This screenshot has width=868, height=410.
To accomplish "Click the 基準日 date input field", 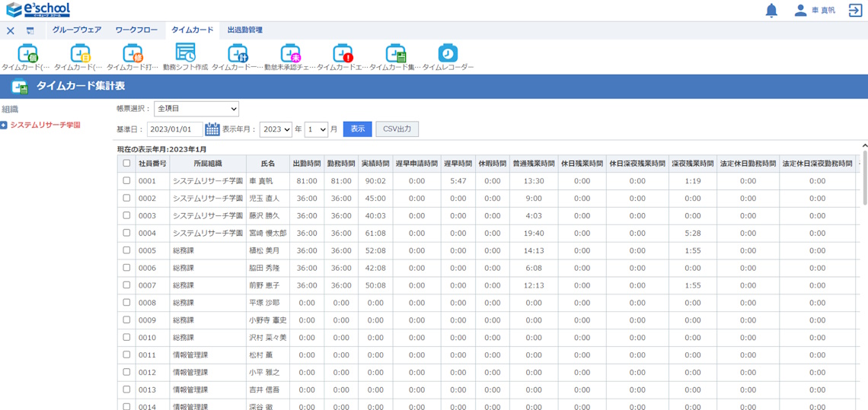I will (174, 129).
